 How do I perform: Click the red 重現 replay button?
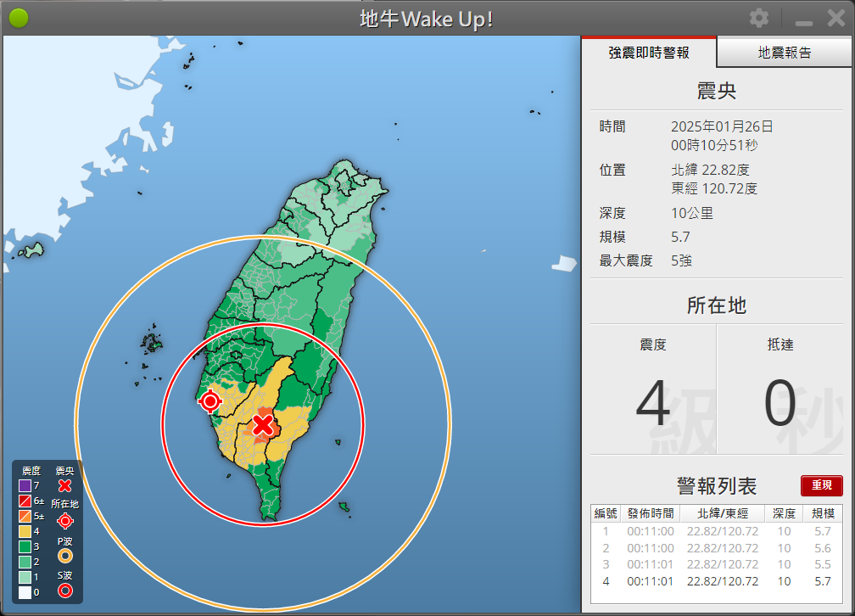click(822, 485)
